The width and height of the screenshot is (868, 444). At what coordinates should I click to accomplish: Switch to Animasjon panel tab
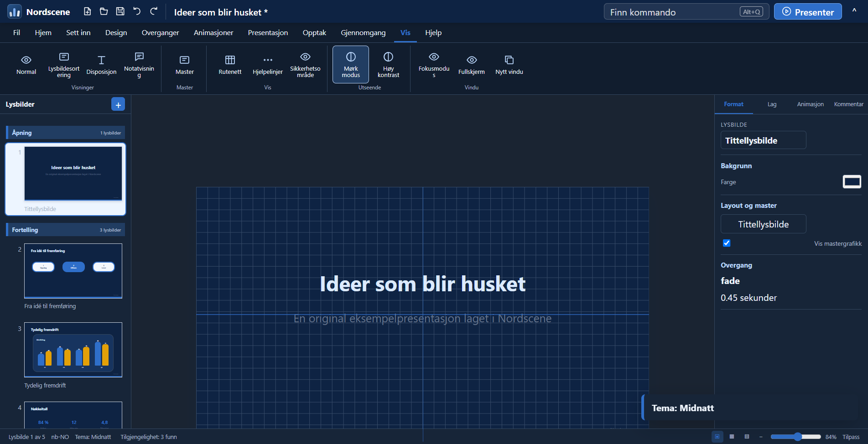tap(811, 104)
